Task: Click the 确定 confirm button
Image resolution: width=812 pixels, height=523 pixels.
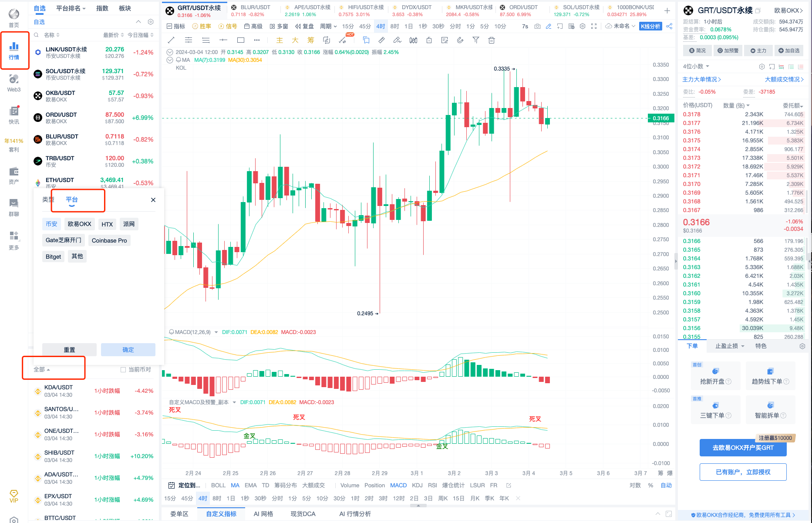Action: click(x=128, y=350)
